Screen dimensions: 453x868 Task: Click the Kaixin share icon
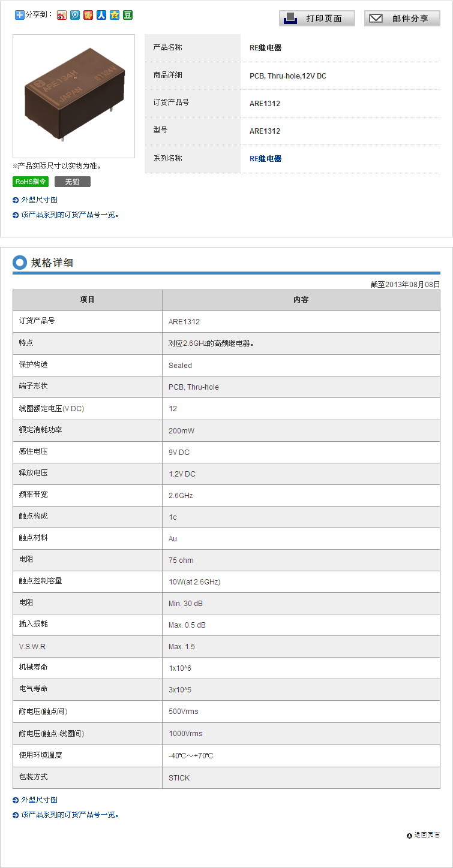click(x=88, y=15)
